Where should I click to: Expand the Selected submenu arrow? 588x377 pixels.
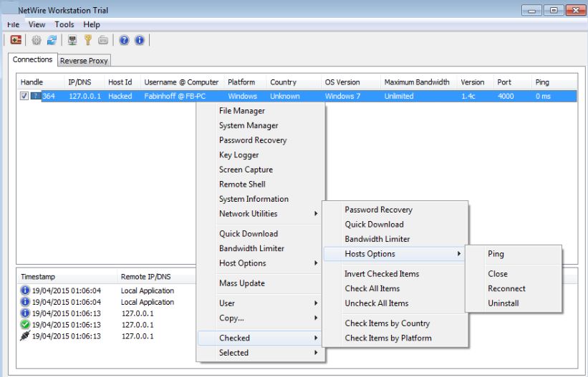(x=316, y=353)
